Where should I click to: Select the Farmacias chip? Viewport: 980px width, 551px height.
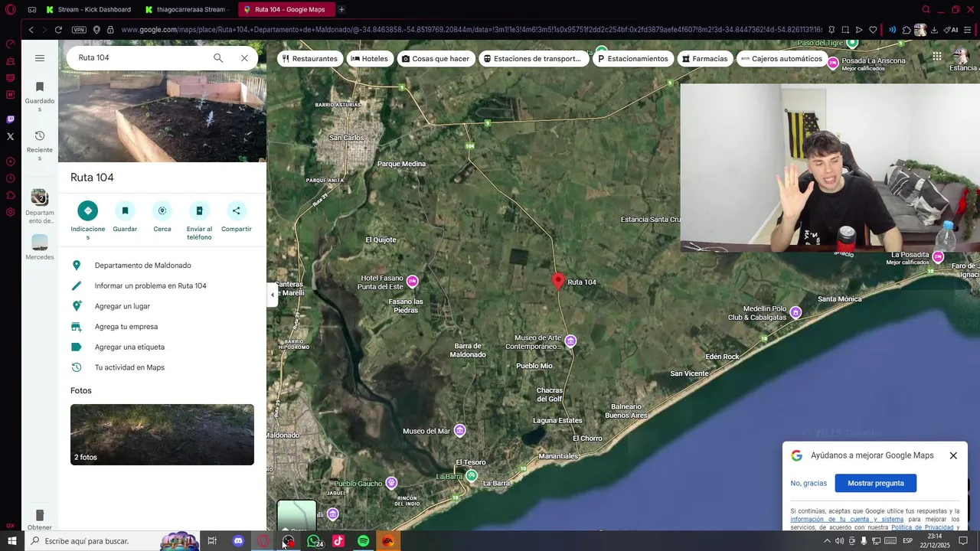coord(704,59)
